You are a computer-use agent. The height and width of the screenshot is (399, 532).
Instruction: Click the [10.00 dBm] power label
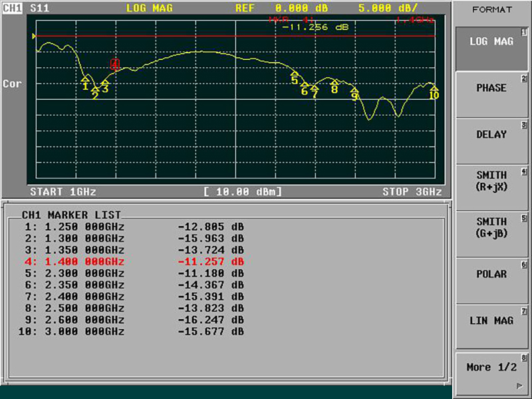click(243, 192)
